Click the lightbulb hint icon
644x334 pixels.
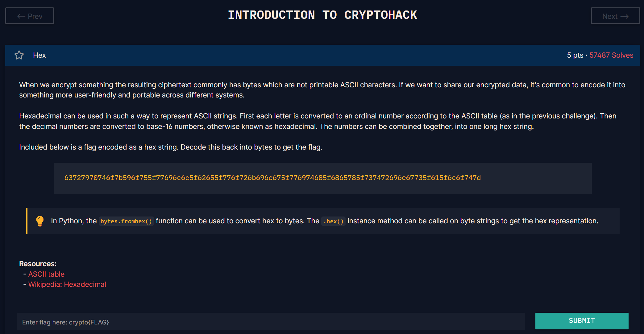click(x=40, y=221)
